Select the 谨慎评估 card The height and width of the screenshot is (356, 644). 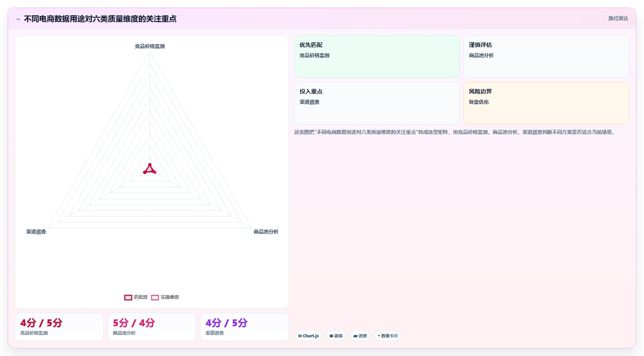[x=546, y=56]
